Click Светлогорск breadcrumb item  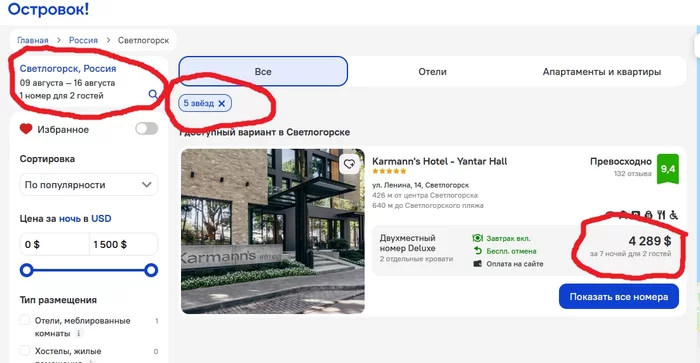143,40
